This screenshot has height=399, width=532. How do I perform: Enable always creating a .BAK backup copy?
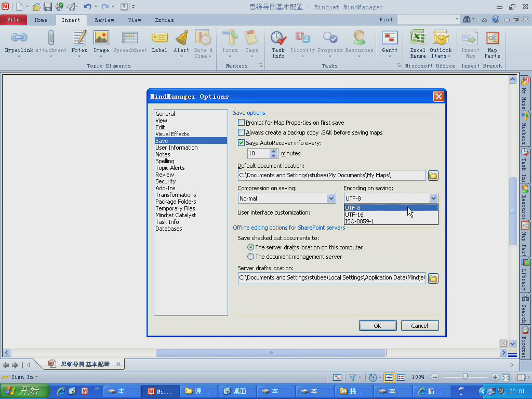[241, 132]
